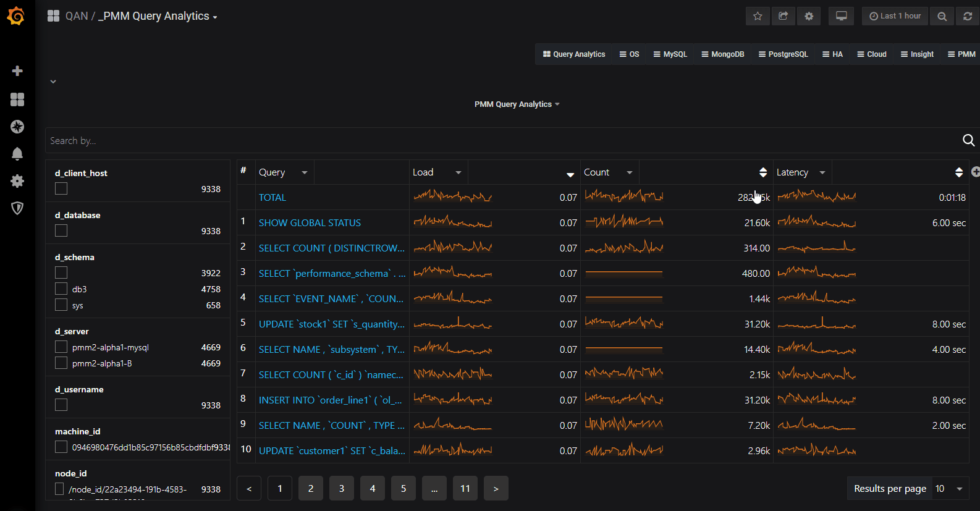980x511 pixels.
Task: Toggle the d_username checkbox
Action: (61, 405)
